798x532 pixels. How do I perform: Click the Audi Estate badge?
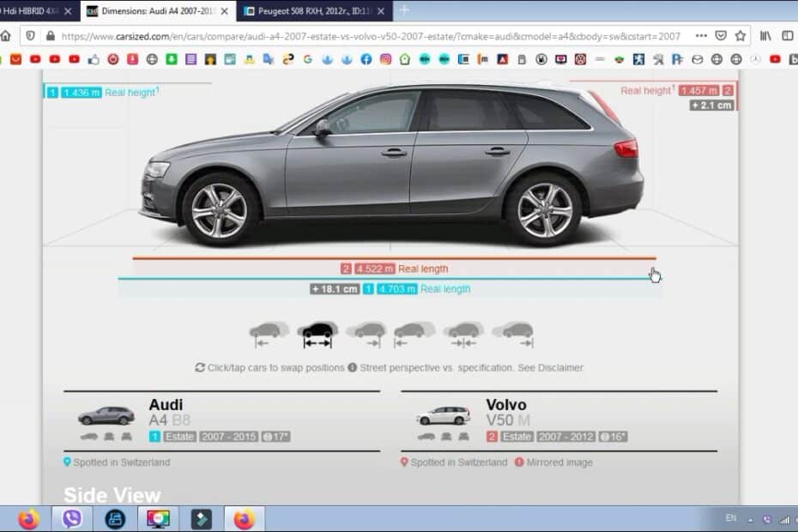[x=179, y=437]
